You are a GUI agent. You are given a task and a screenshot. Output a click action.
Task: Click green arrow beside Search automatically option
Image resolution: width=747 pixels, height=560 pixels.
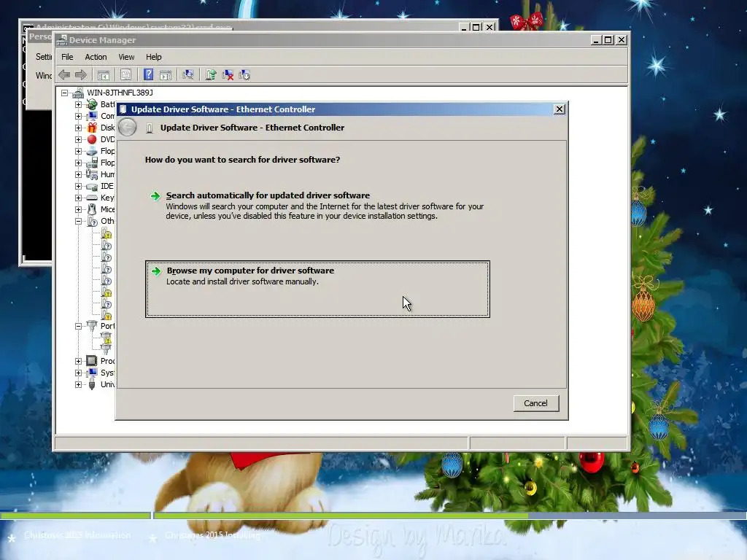(155, 196)
